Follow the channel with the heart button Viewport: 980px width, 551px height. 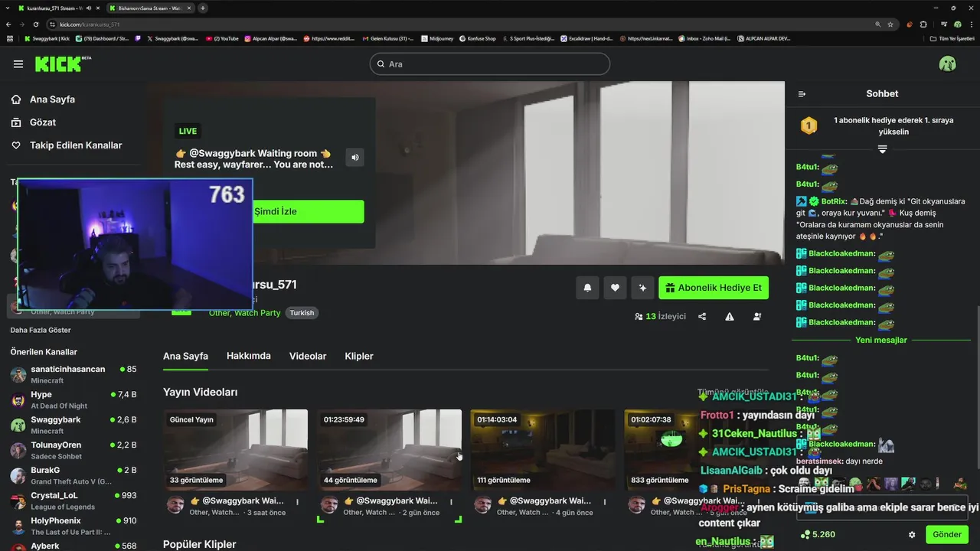tap(615, 288)
